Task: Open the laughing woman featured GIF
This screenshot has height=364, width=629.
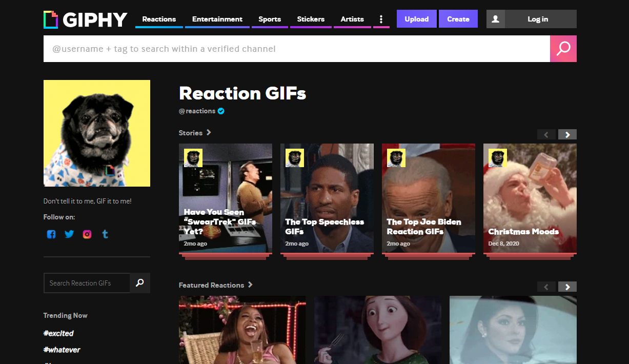Action: [x=242, y=330]
